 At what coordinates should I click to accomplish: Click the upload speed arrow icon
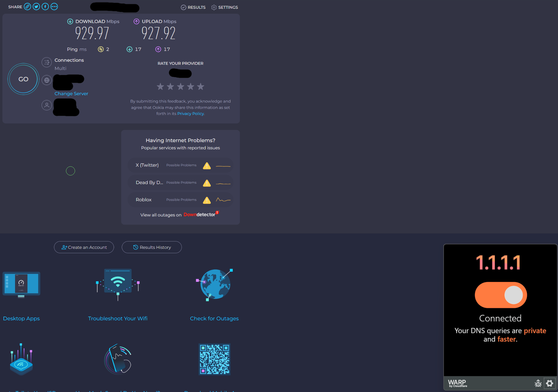(x=136, y=21)
